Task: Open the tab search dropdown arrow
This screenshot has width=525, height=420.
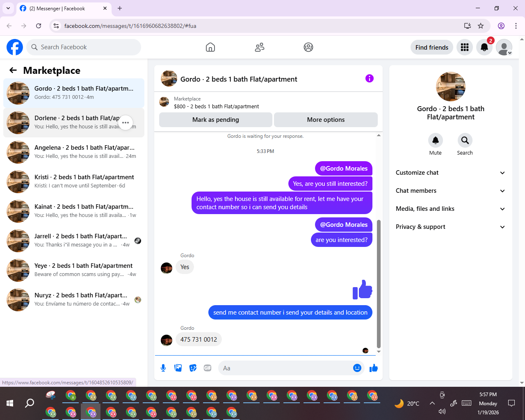Action: [x=8, y=8]
